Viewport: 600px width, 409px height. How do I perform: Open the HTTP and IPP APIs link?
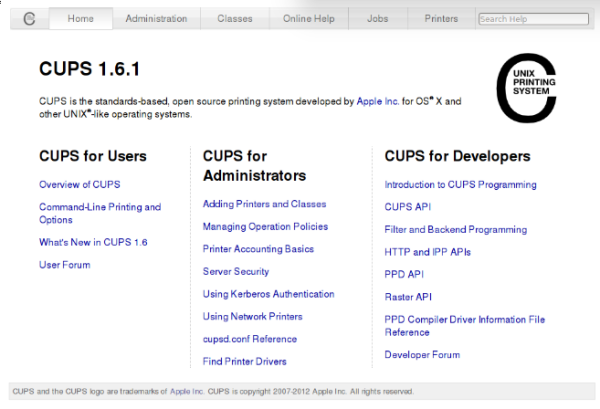(x=427, y=252)
